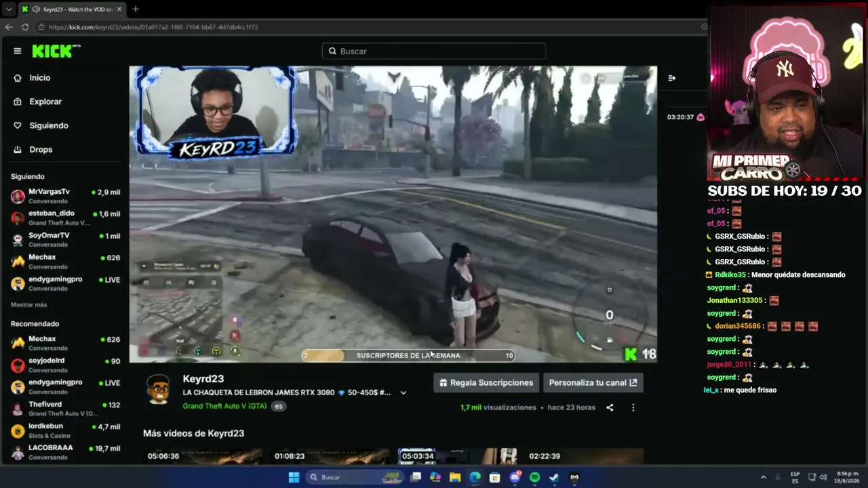Reload the page with refresh icon
This screenshot has width=868, height=488.
coord(25,27)
